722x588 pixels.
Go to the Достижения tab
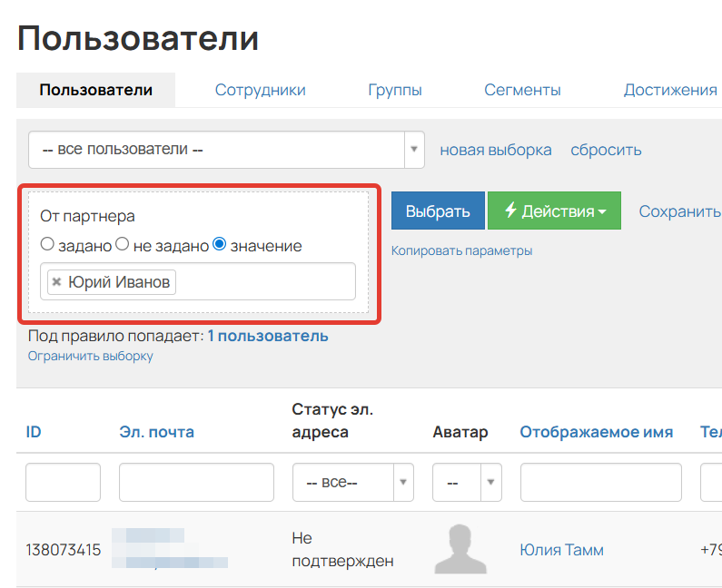point(670,90)
